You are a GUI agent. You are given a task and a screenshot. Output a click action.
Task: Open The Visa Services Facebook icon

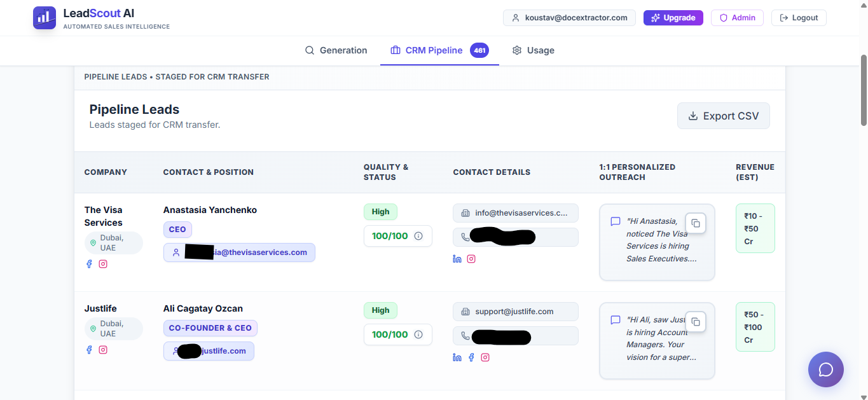pyautogui.click(x=89, y=263)
